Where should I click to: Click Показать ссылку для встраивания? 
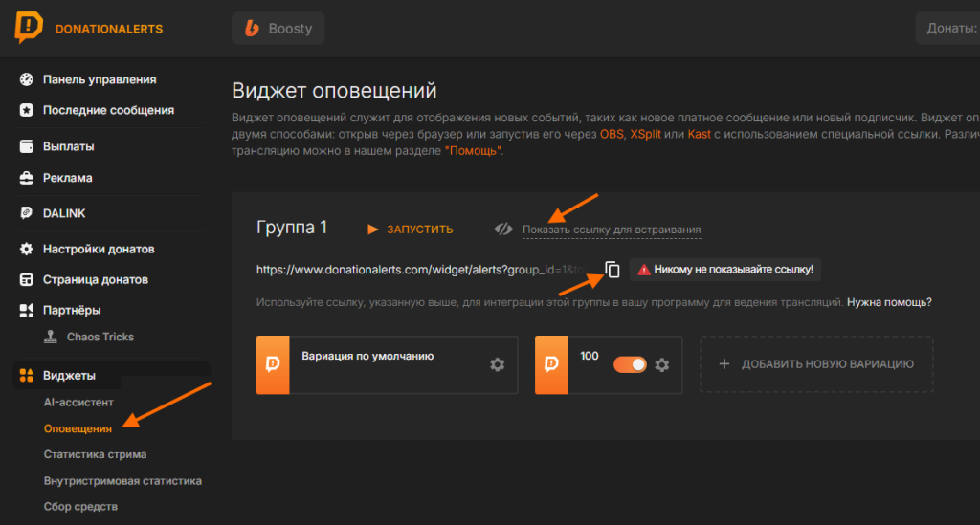tap(612, 230)
